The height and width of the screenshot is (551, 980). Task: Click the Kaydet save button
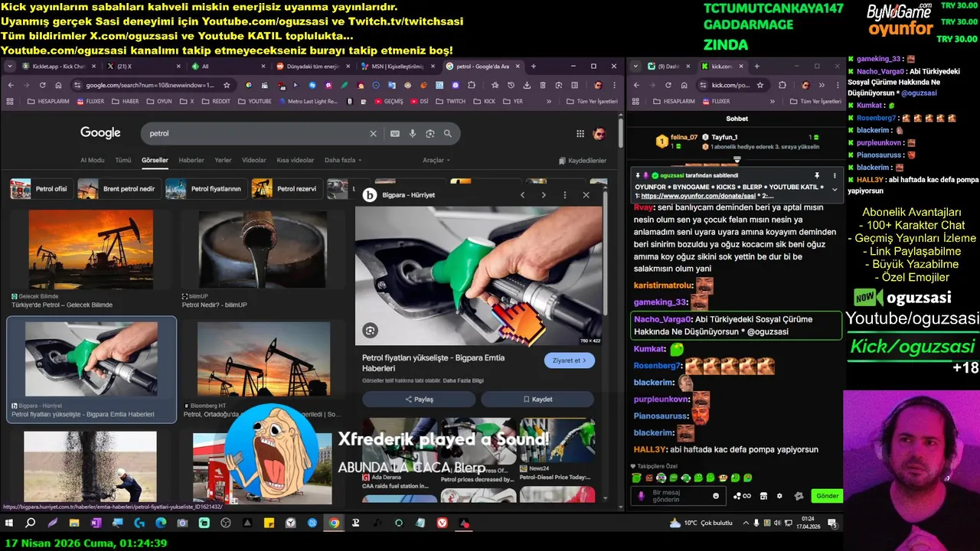pos(537,399)
